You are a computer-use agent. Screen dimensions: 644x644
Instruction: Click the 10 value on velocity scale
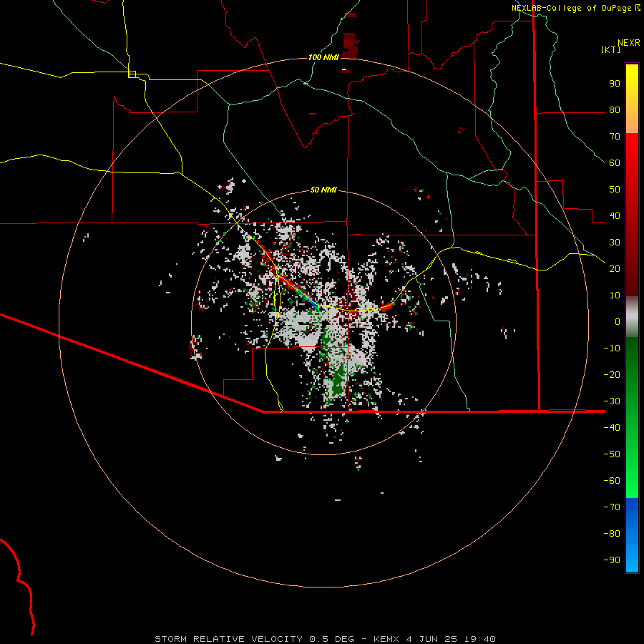click(x=615, y=296)
